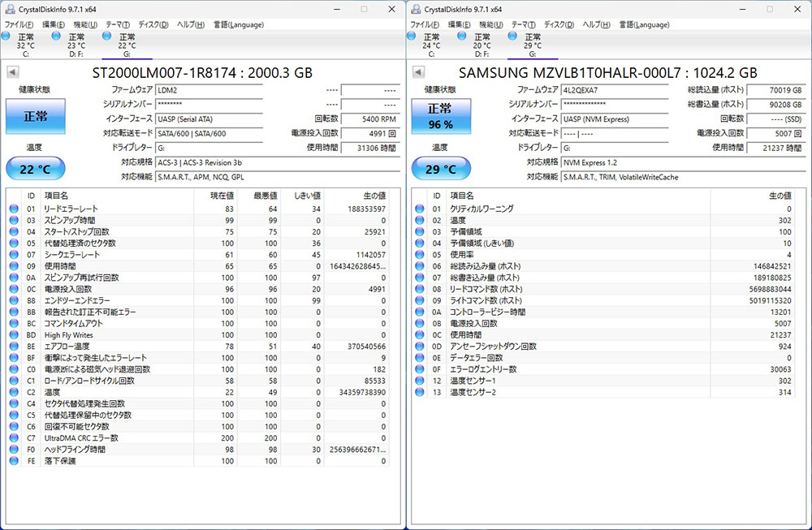Click the 29 °C large temperature button
The height and width of the screenshot is (530, 812).
pyautogui.click(x=440, y=169)
